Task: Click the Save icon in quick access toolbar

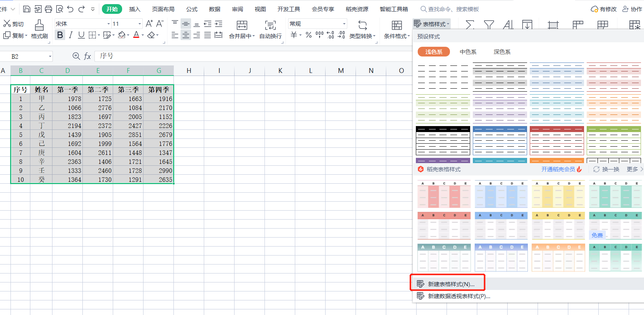Action: (x=27, y=9)
